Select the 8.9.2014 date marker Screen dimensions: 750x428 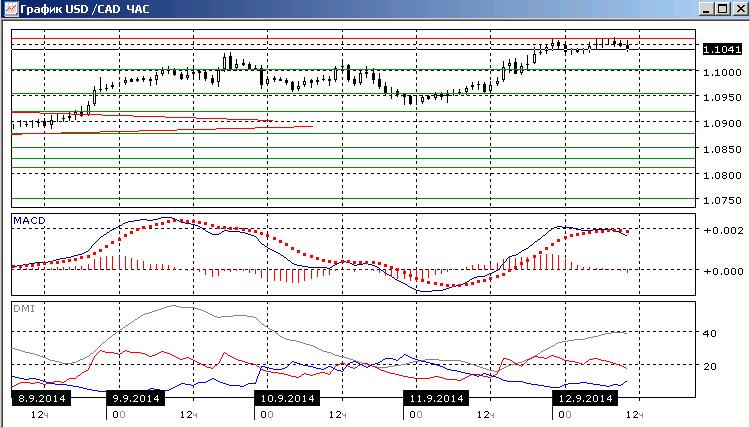[x=42, y=398]
